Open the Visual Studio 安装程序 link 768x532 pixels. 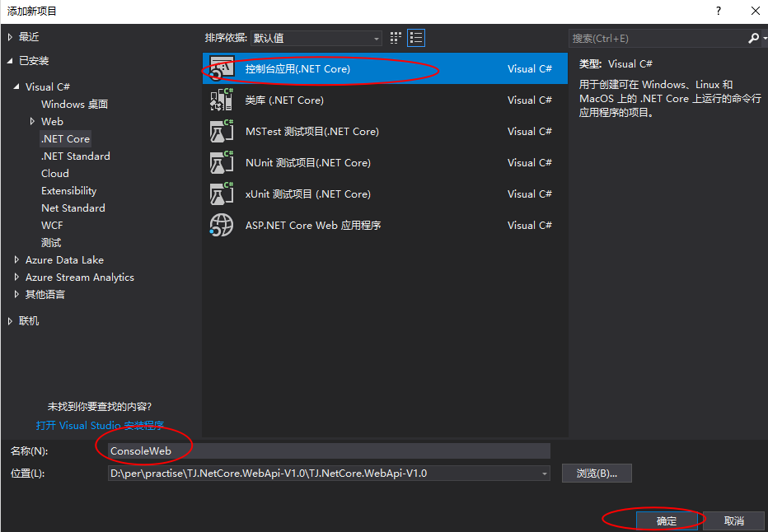click(x=100, y=425)
